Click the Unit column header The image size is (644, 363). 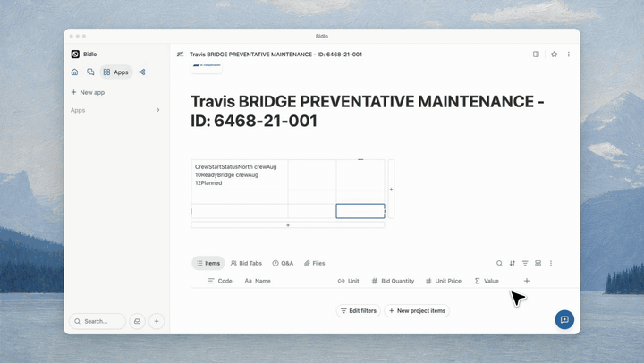348,281
